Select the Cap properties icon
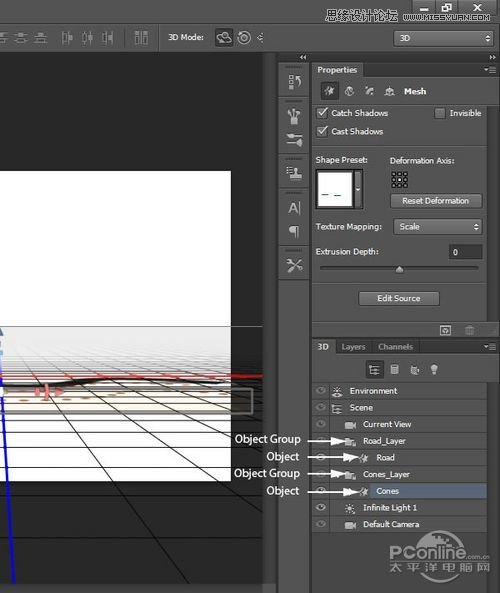Viewport: 500px width, 593px height. coord(369,91)
